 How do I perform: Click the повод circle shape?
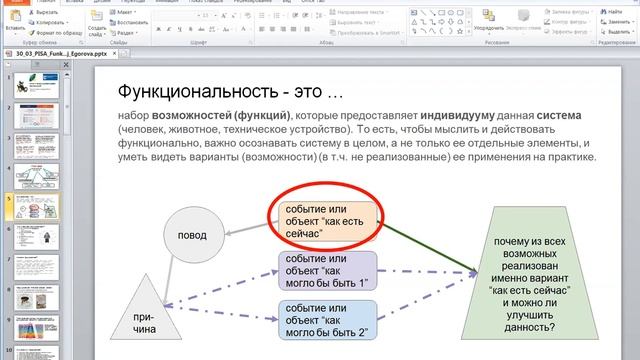pyautogui.click(x=194, y=235)
